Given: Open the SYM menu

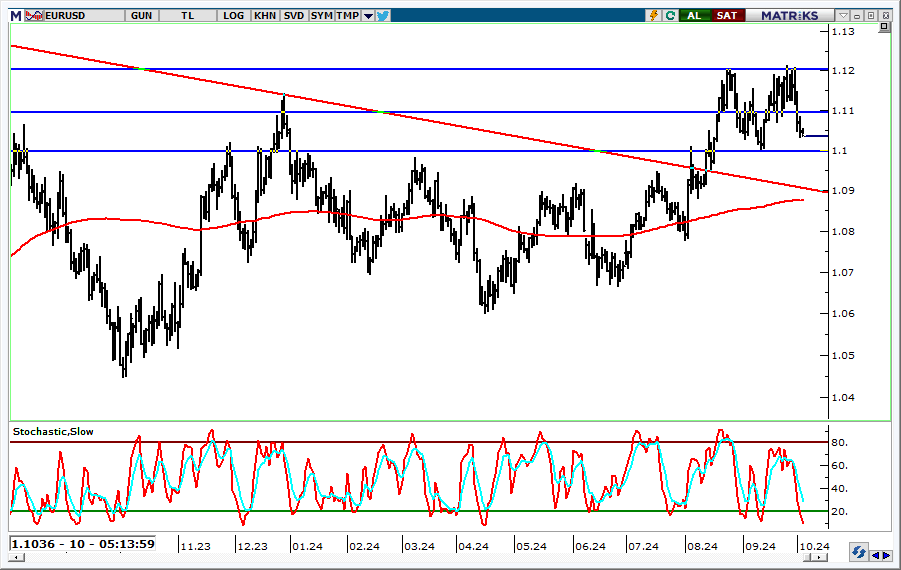Looking at the screenshot, I should (321, 15).
